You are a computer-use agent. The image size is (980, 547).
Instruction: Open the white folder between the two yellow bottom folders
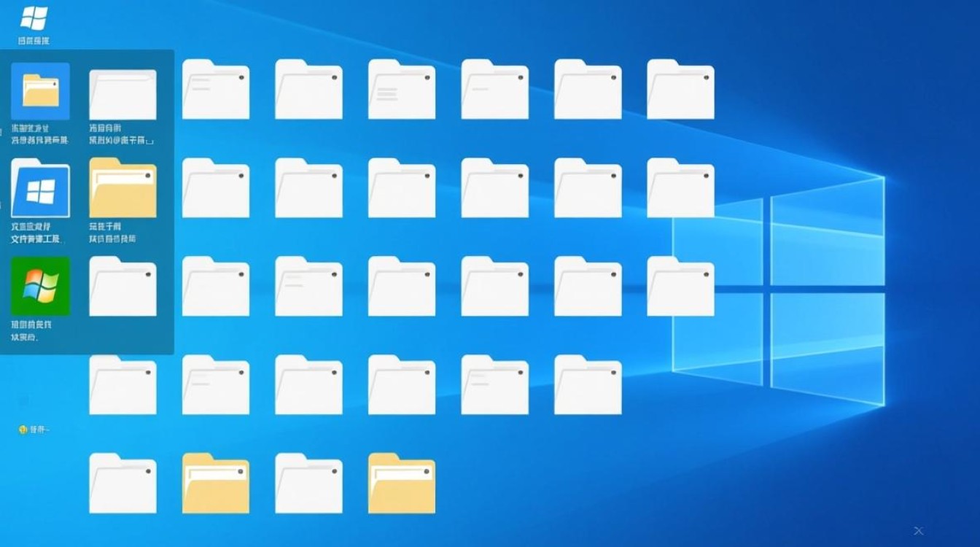point(308,481)
